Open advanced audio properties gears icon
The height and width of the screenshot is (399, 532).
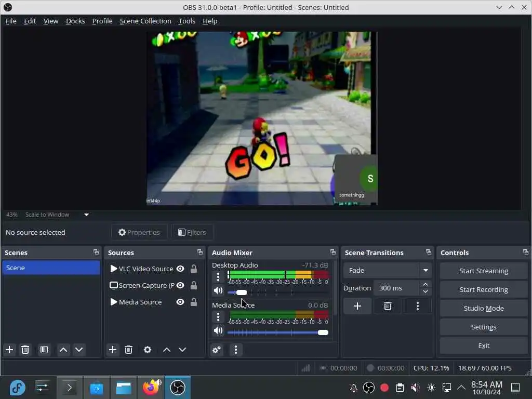(217, 350)
